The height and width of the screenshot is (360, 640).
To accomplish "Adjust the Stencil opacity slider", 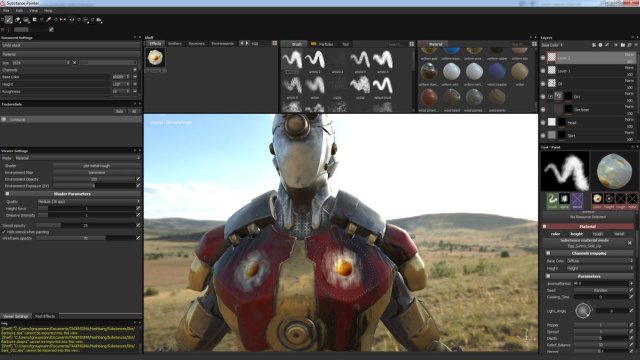I will (x=86, y=225).
